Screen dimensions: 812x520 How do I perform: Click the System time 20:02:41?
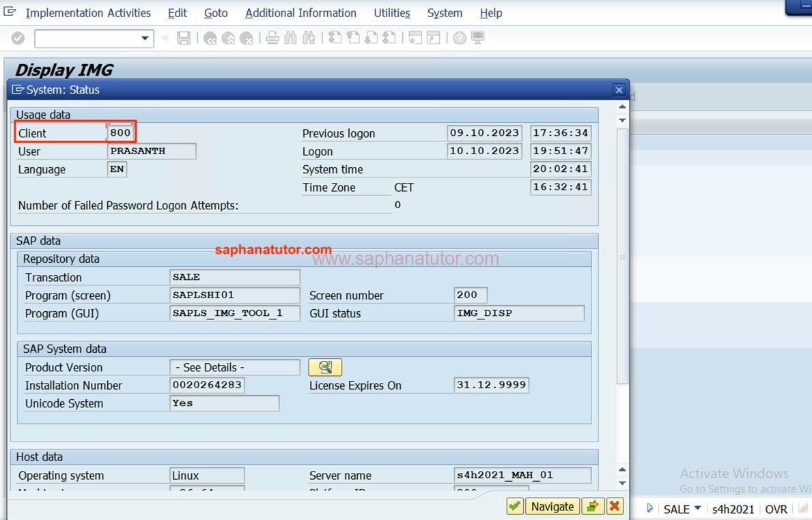[x=560, y=169]
